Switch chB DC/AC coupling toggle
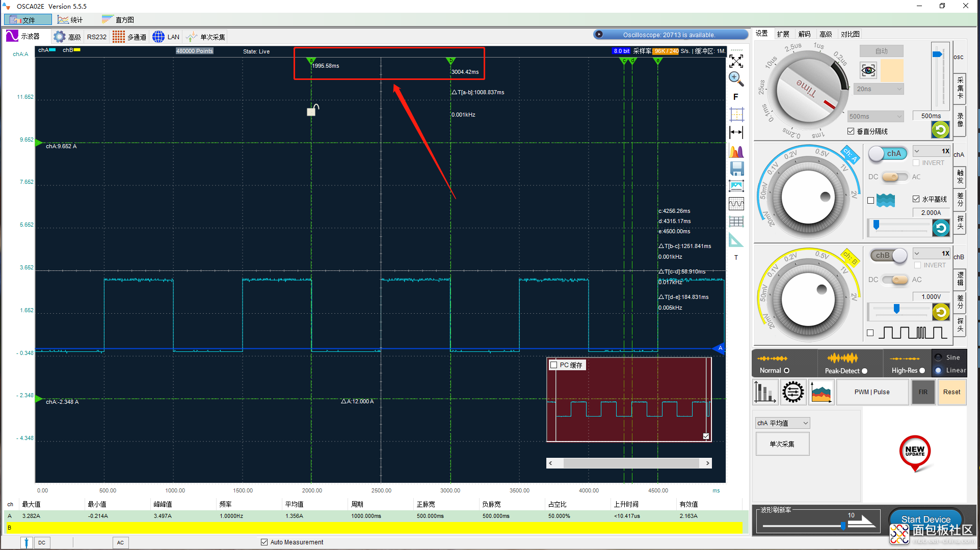Image resolution: width=980 pixels, height=550 pixels. pos(895,280)
